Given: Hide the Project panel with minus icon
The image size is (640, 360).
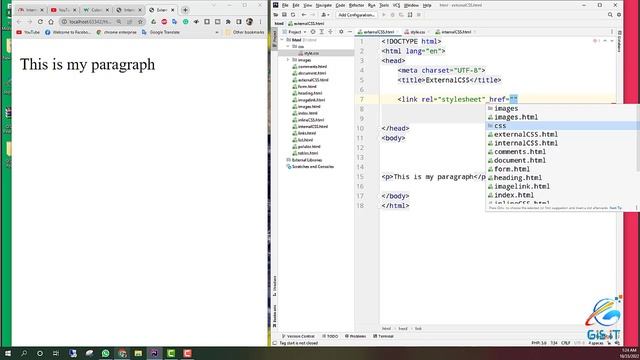Looking at the screenshot, I should pyautogui.click(x=350, y=32).
